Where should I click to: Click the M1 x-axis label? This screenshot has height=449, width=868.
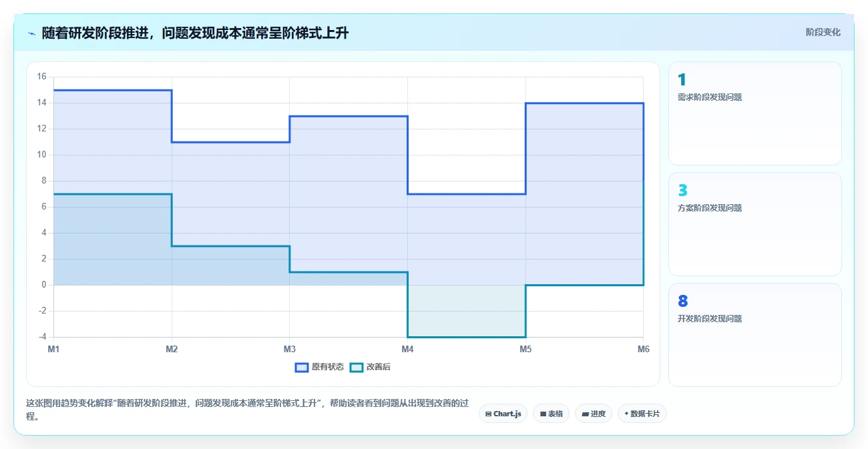point(54,349)
